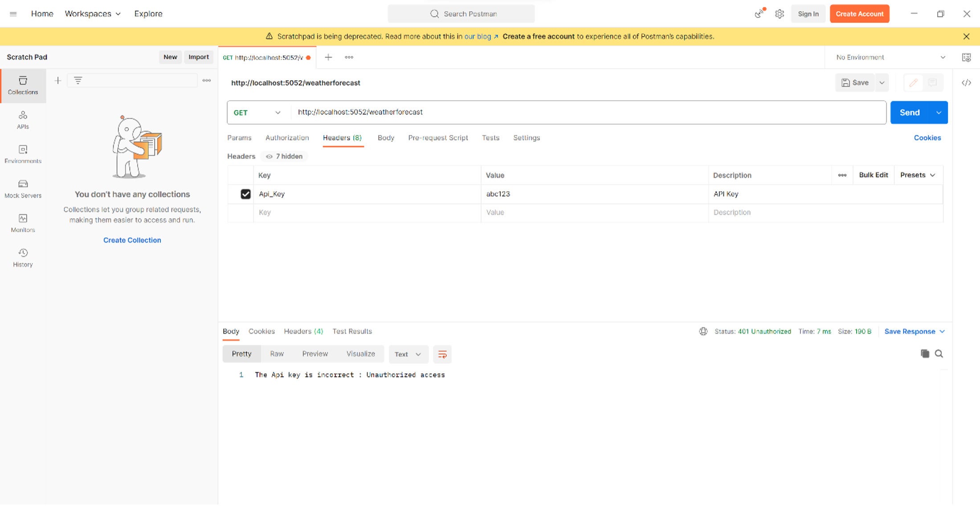Image resolution: width=980 pixels, height=506 pixels.
Task: Open the satellite sync icon
Action: (x=759, y=14)
